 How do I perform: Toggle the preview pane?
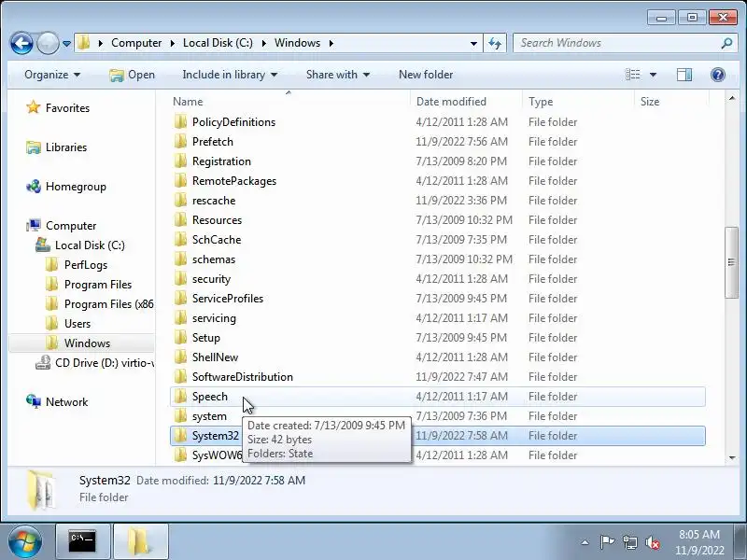coord(684,75)
